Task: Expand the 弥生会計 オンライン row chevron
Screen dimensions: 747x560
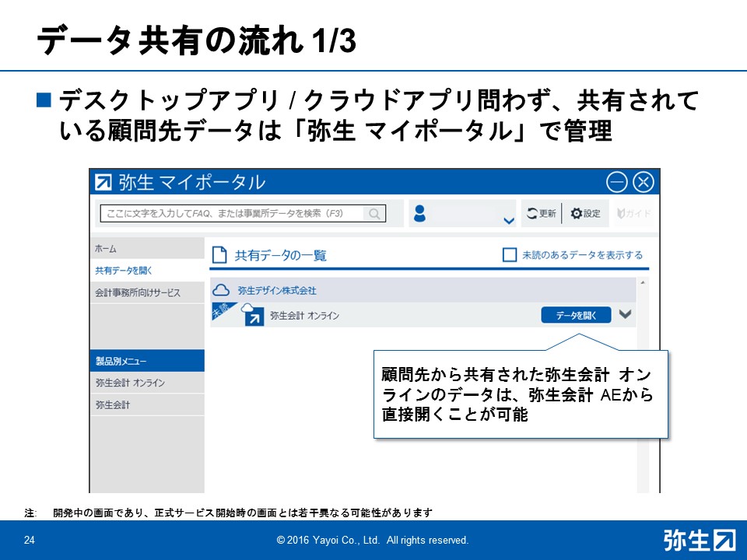Action: click(625, 314)
